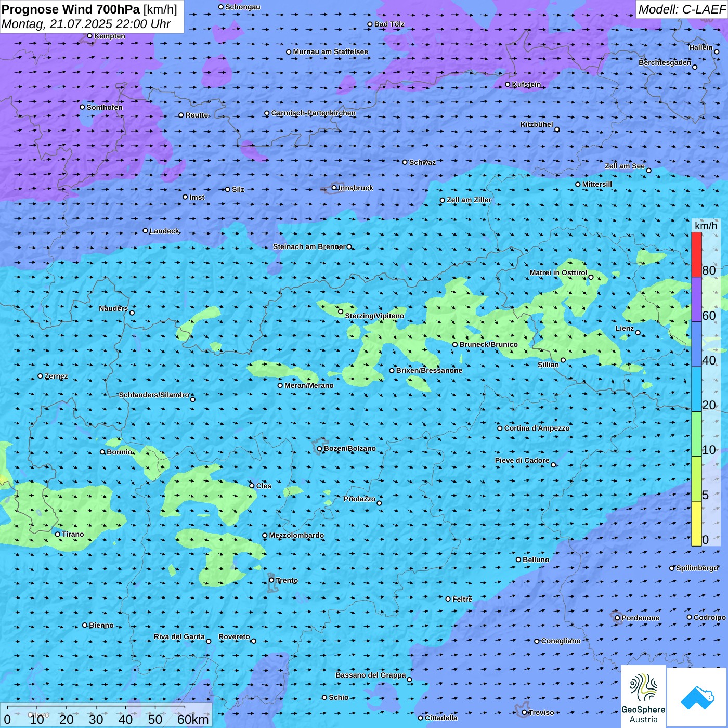Click the GeoSphere Austria logo
This screenshot has height=728, width=728.
click(x=643, y=697)
